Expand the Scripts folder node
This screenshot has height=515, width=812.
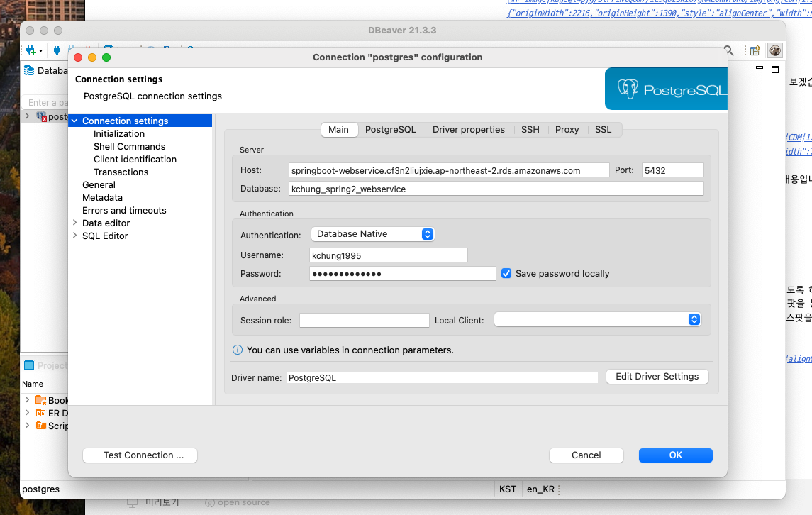[27, 425]
